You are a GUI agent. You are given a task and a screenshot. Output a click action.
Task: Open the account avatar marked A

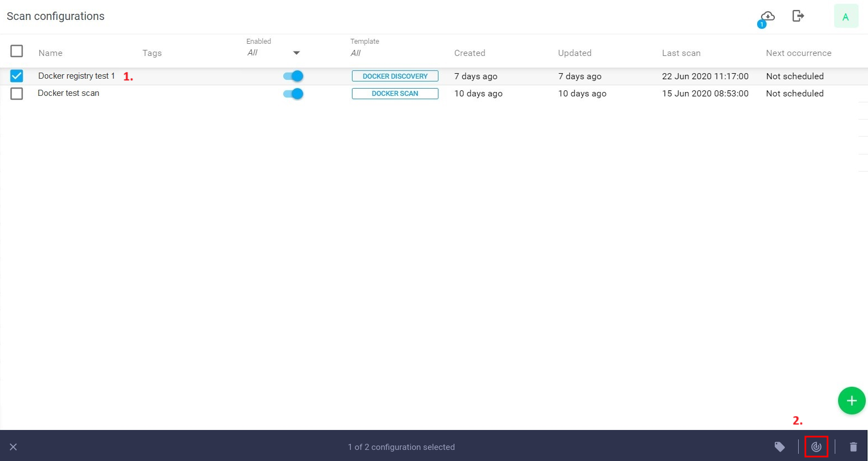coord(846,16)
